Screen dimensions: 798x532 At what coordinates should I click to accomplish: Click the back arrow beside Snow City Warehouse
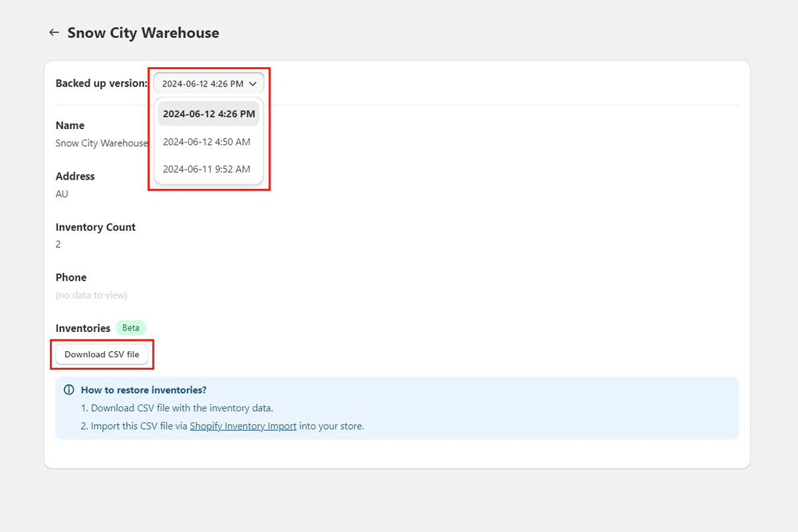pyautogui.click(x=54, y=32)
